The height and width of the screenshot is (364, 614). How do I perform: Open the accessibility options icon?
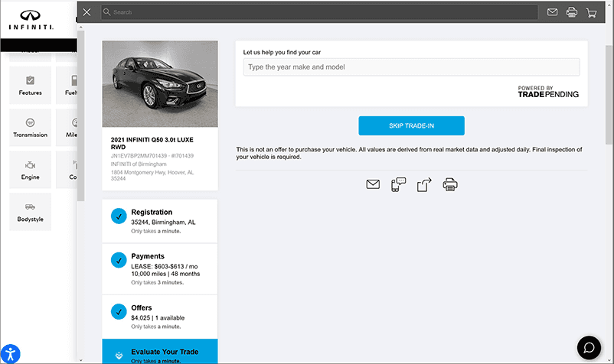(11, 354)
